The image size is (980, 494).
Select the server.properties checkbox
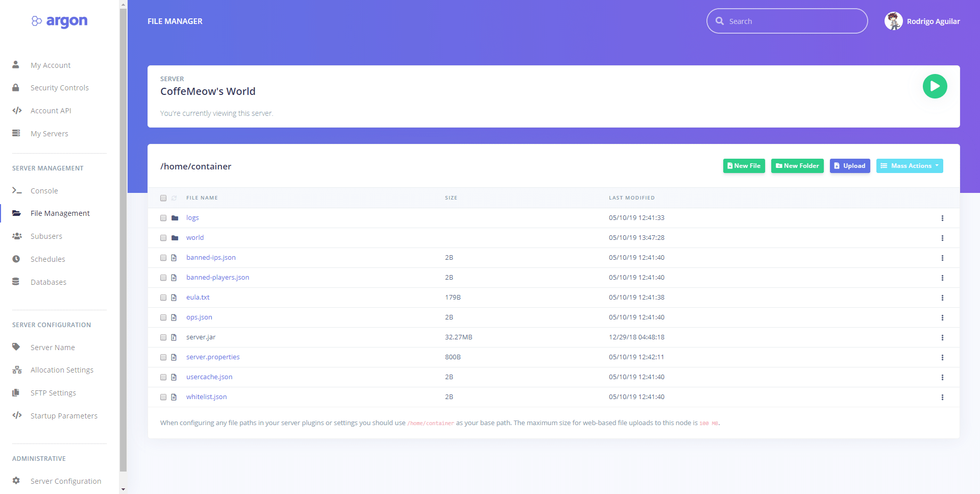163,357
